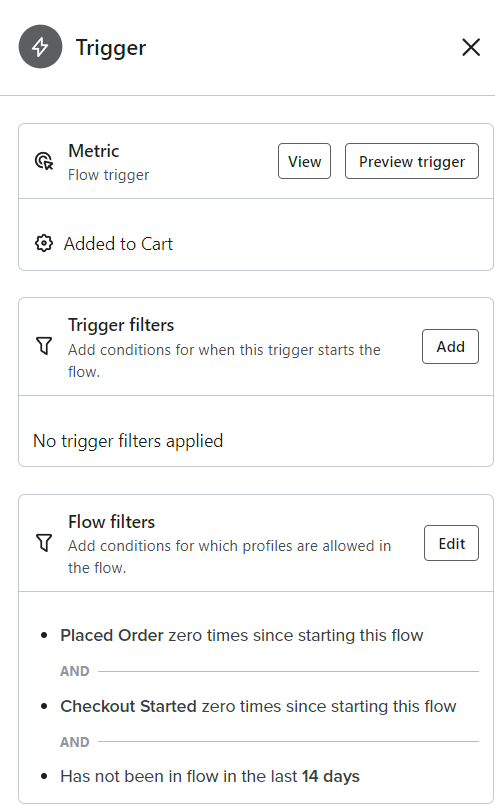Add a new trigger filter

click(450, 347)
